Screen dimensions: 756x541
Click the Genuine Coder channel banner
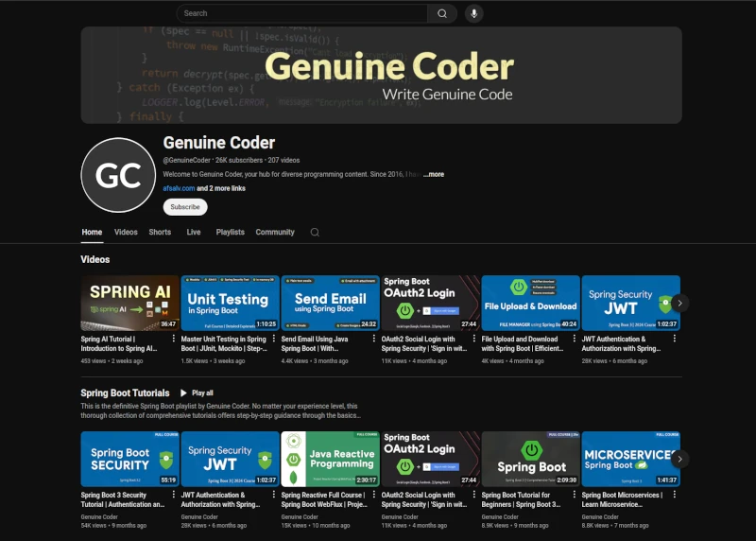[x=382, y=75]
